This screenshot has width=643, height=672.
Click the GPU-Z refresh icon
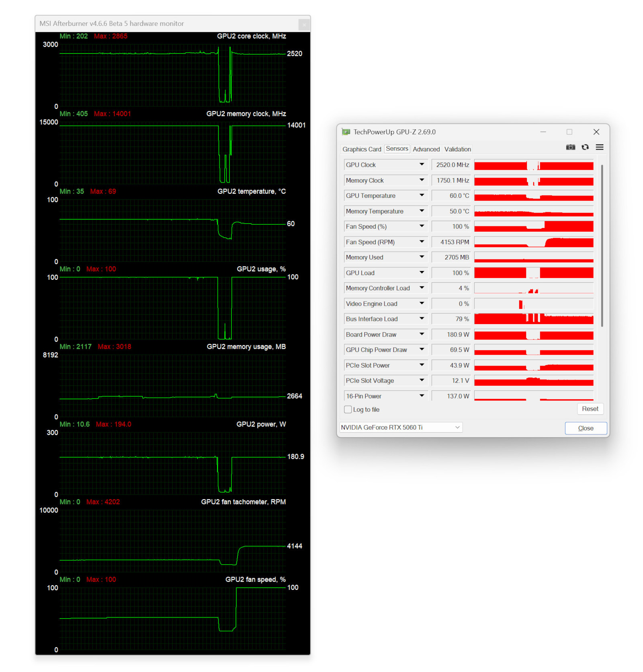(x=585, y=147)
